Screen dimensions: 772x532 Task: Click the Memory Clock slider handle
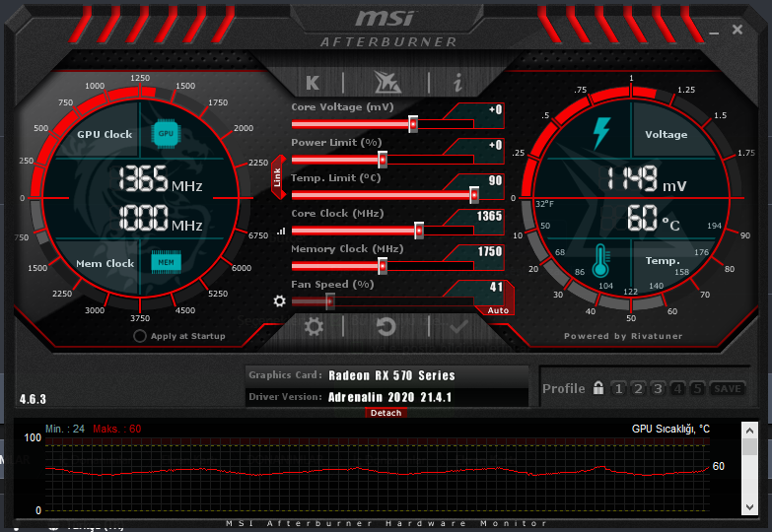383,266
